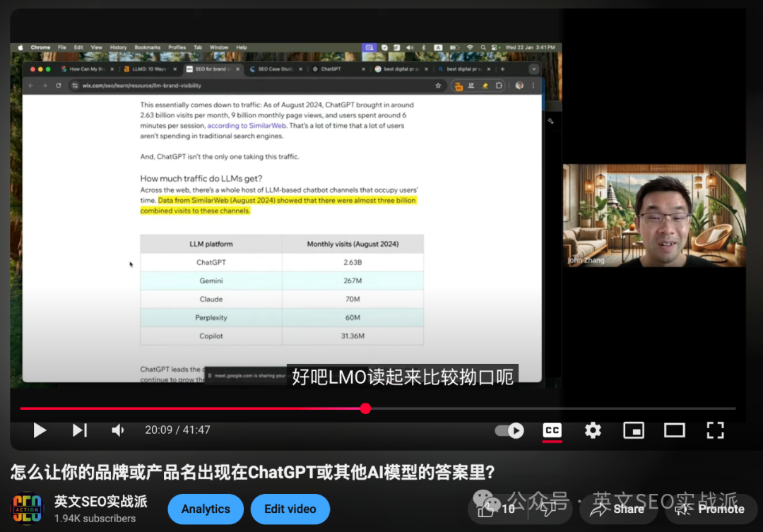Go back in recorded Chrome
Screen dimensions: 763x532
click(x=31, y=85)
